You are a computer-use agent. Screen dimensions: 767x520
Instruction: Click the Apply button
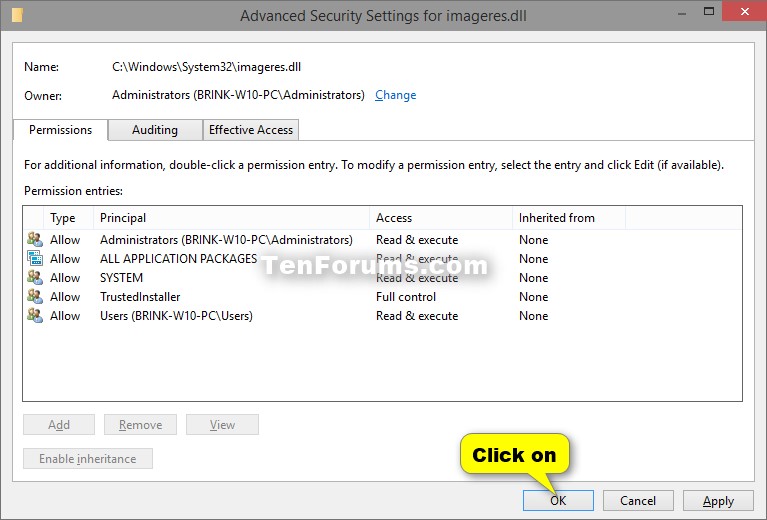click(x=718, y=500)
